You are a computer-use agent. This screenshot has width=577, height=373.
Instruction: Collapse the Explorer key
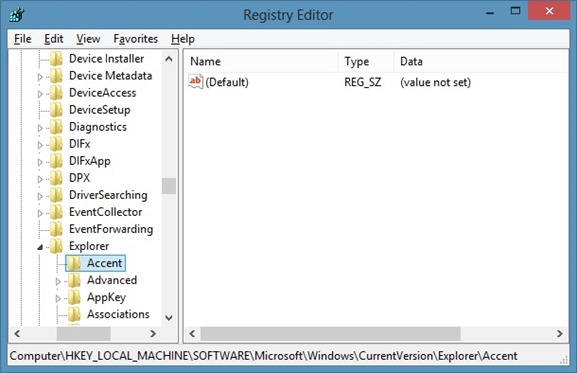pos(40,247)
